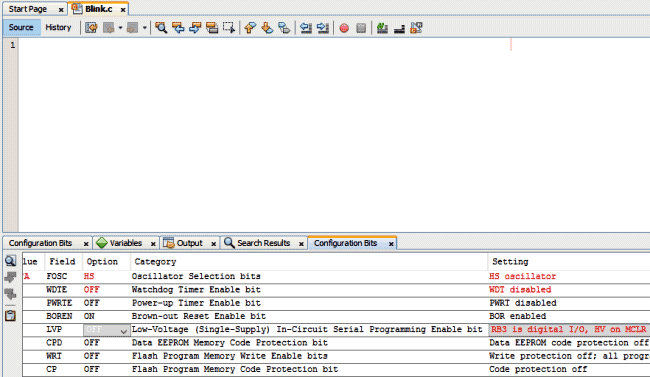Click Read Configuration Bits magnifier icon
650x377 pixels.
pos(10,261)
